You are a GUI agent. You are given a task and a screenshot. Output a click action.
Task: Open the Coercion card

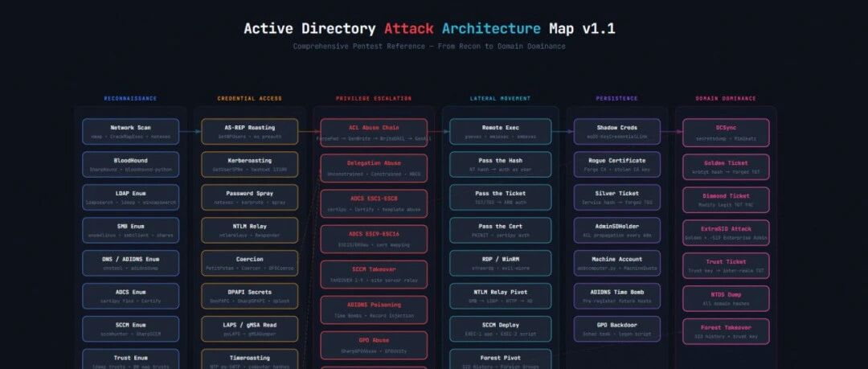click(250, 263)
